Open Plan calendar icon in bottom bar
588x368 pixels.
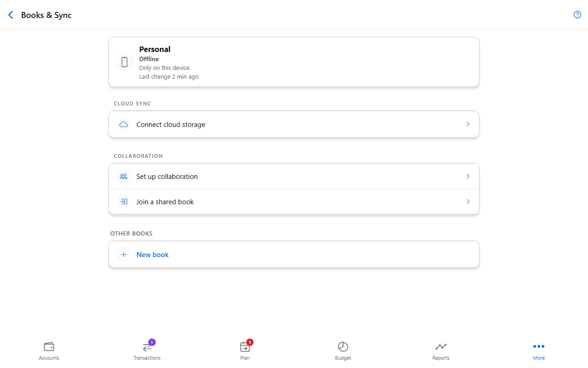click(245, 347)
